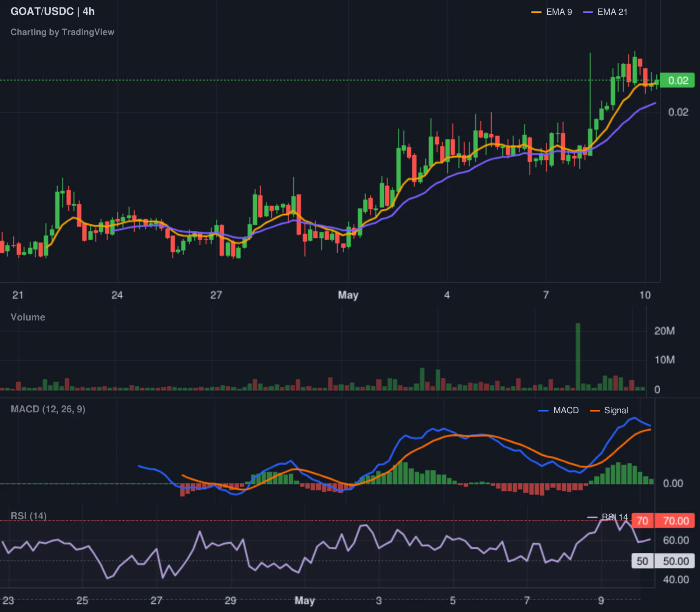Click the 20M volume axis label
The image size is (700, 612).
pos(665,331)
